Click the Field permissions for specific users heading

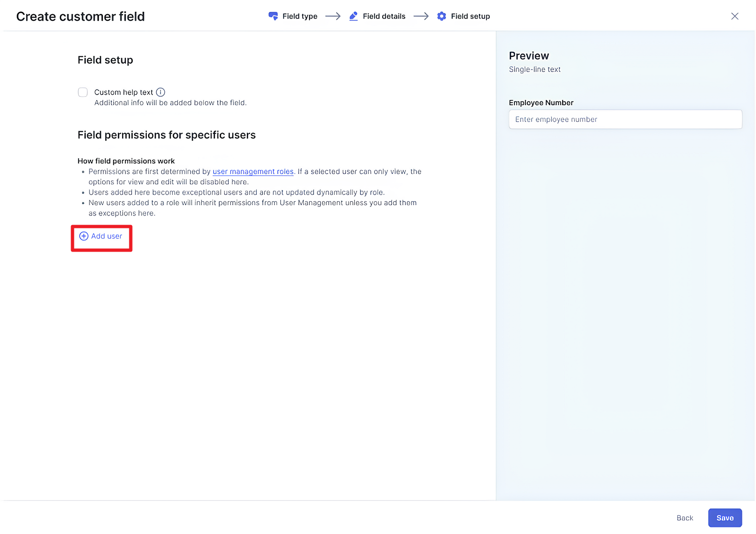coord(166,135)
